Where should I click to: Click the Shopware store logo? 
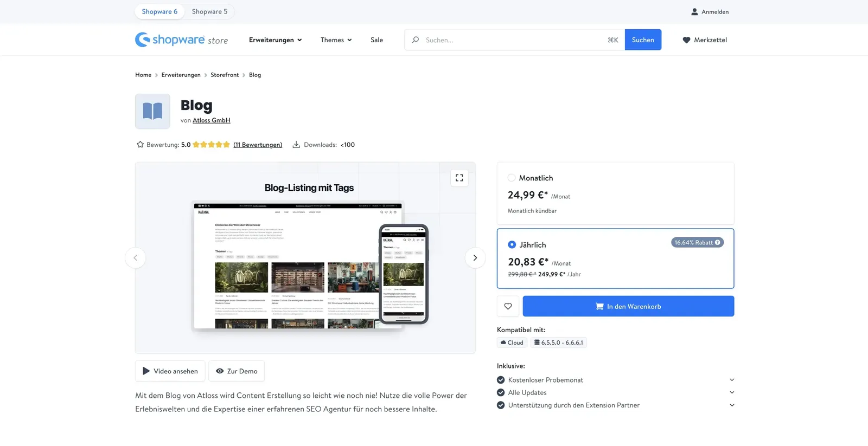181,40
